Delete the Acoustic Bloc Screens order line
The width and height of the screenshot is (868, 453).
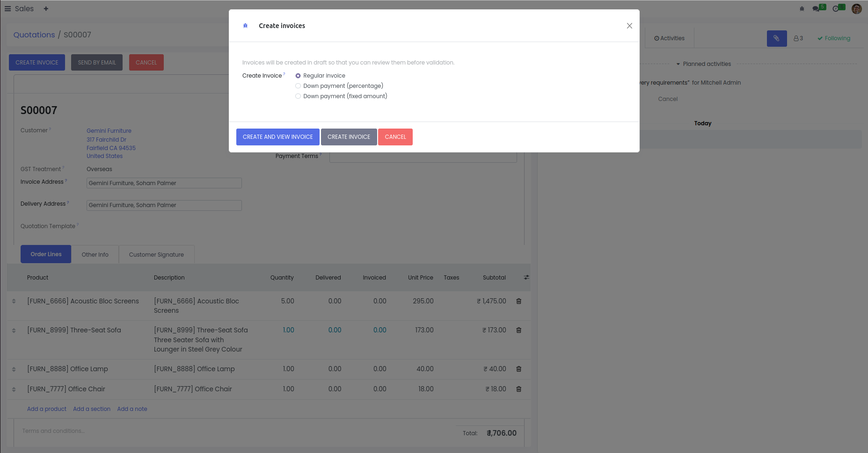pos(518,301)
